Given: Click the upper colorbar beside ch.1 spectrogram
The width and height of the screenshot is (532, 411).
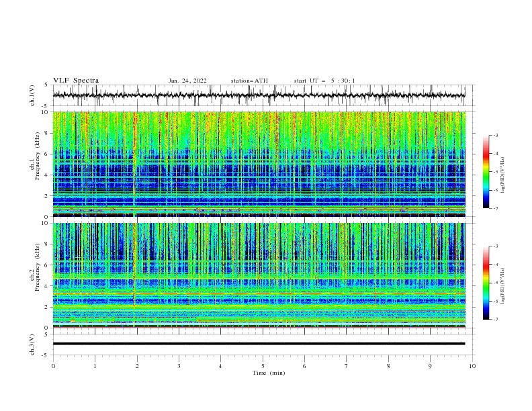Looking at the screenshot, I should tap(486, 172).
